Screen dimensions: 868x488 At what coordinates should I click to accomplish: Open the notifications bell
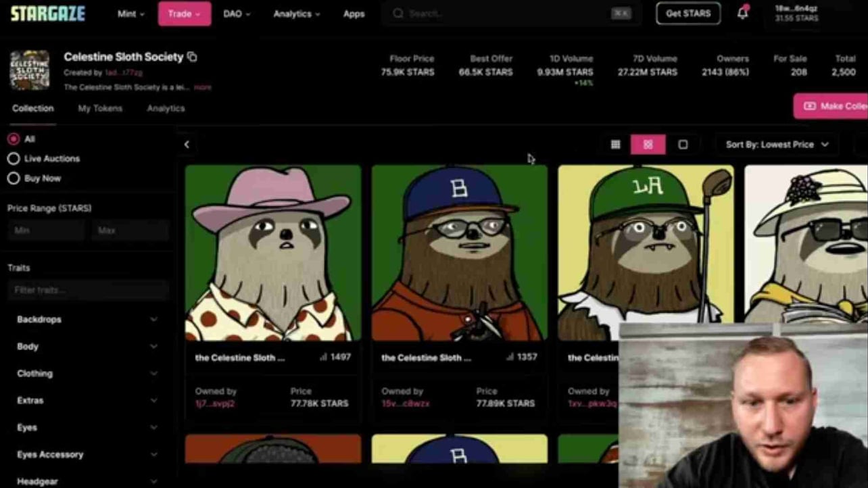pos(742,14)
